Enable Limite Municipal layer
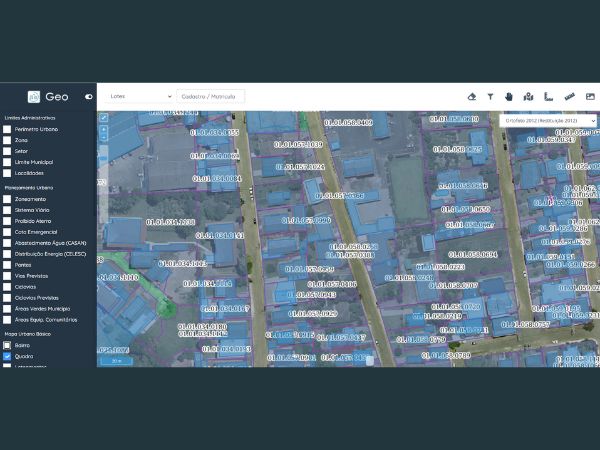The image size is (600, 450). [x=7, y=162]
